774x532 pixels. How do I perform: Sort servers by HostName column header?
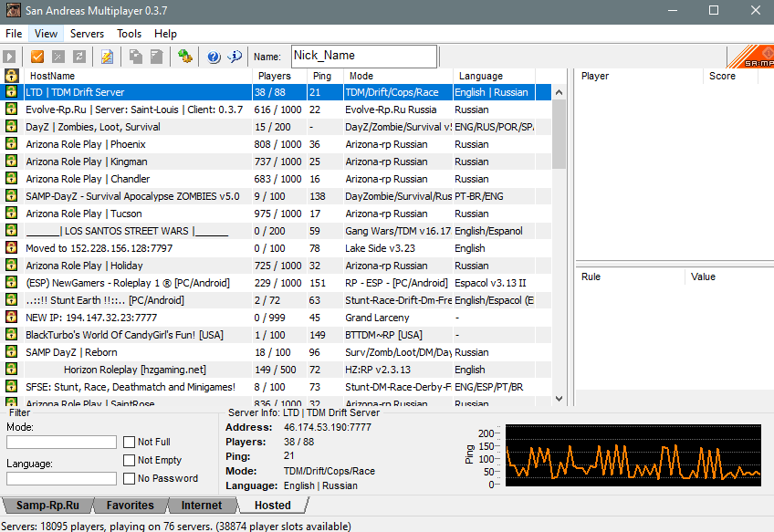click(138, 76)
